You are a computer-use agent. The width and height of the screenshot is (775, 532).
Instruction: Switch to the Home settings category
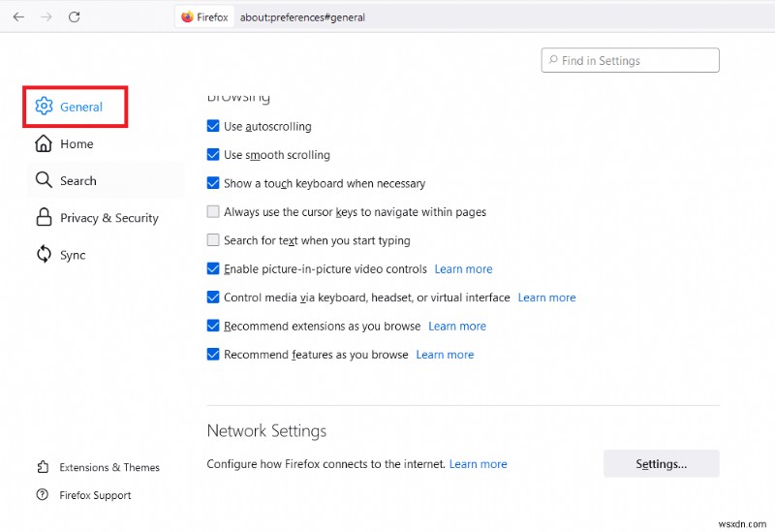click(77, 143)
